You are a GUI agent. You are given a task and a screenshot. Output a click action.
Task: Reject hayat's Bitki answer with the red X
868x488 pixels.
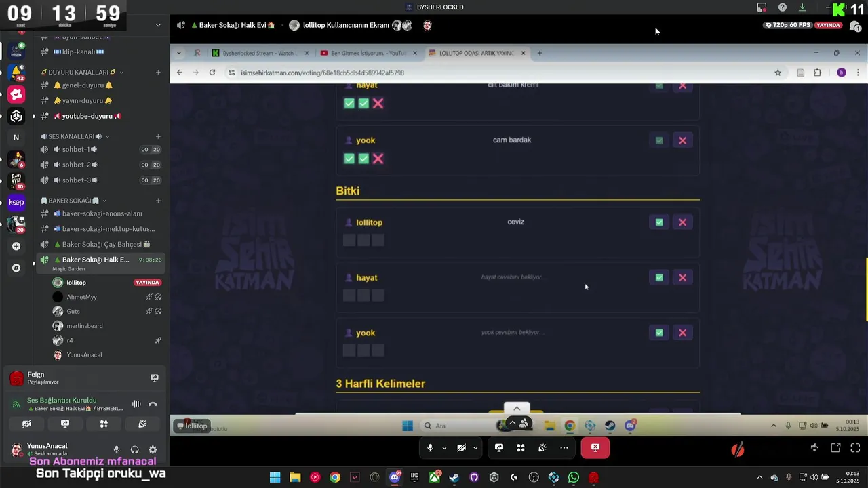click(x=683, y=277)
